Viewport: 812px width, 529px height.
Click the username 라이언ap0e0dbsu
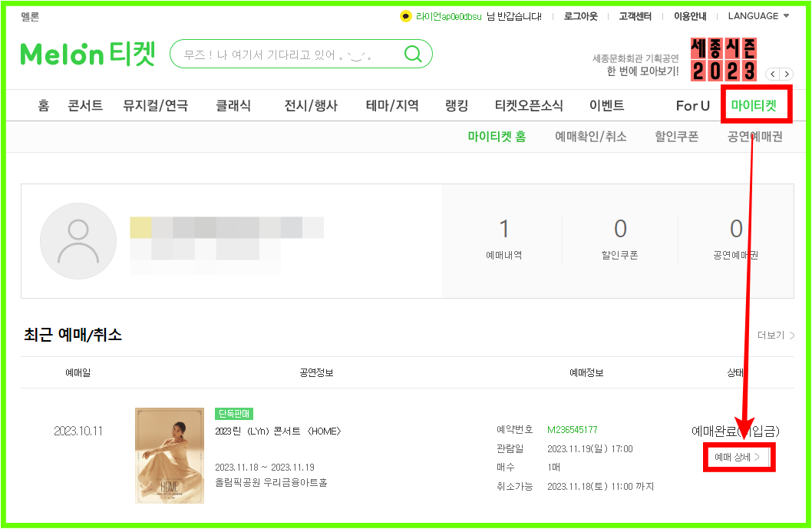(448, 17)
